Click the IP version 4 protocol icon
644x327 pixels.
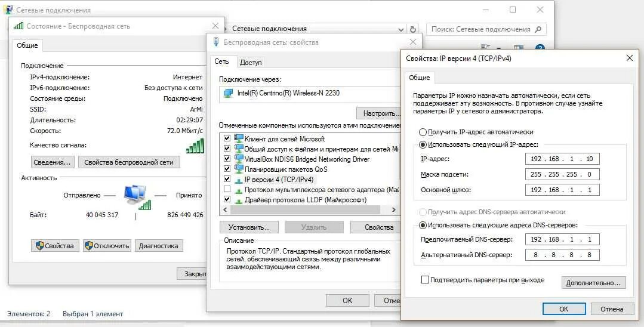pos(239,180)
